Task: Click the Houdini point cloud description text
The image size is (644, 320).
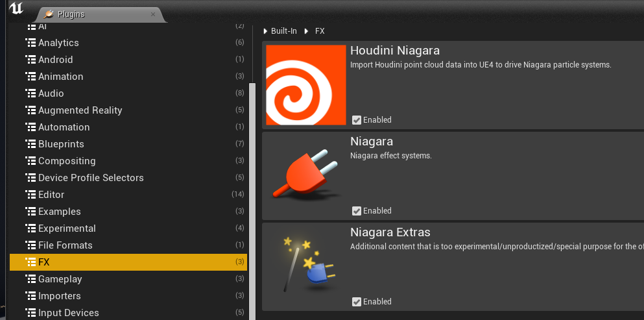Action: point(481,65)
